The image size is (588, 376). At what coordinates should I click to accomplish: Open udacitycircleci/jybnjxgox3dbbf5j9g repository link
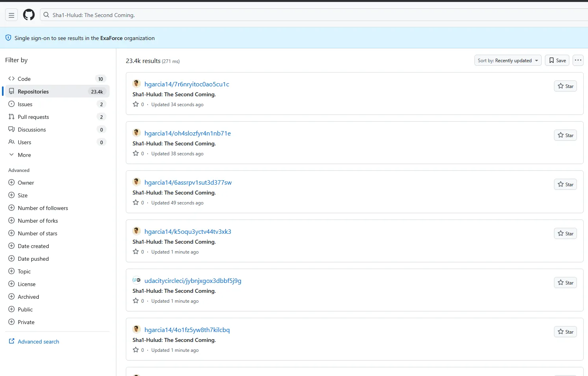click(x=193, y=281)
